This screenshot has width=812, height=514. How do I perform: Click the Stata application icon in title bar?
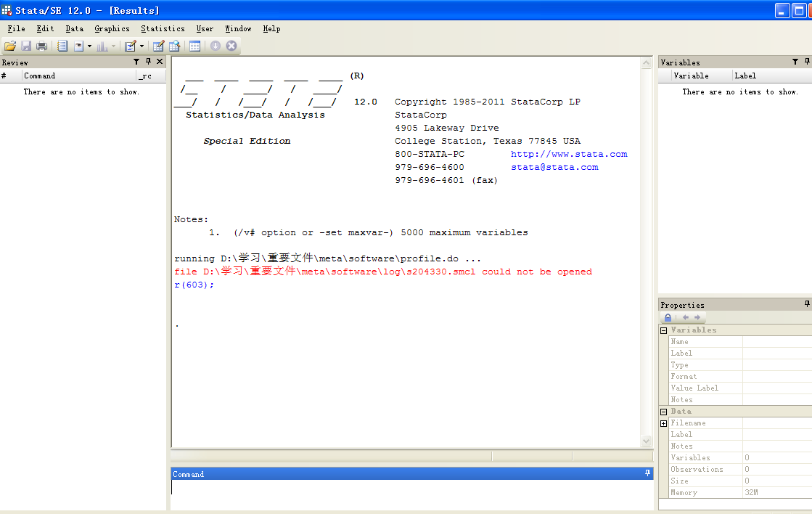coord(7,10)
